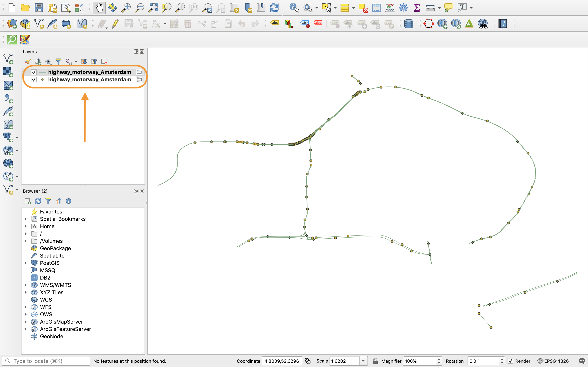Refresh the map canvas
Screen dimensions: 588x367
pyautogui.click(x=274, y=8)
